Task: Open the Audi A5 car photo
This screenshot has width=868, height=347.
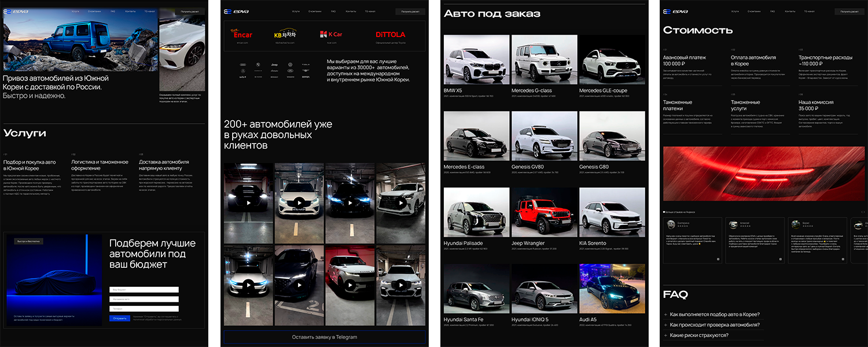Action: click(612, 289)
